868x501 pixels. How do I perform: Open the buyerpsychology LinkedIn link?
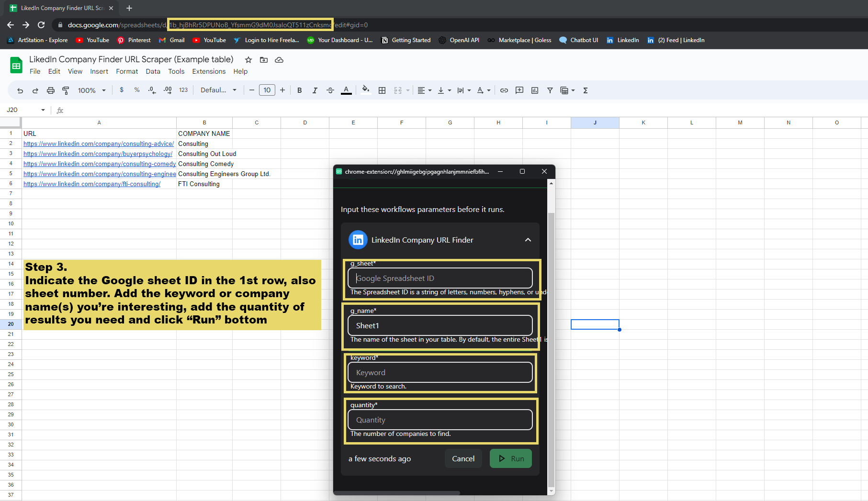pos(98,154)
